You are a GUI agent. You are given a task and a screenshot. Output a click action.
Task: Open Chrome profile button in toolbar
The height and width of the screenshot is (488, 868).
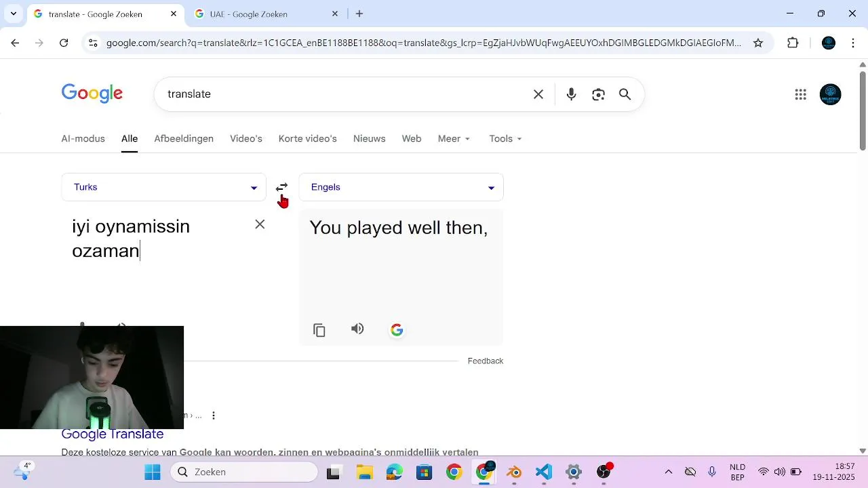pyautogui.click(x=829, y=43)
